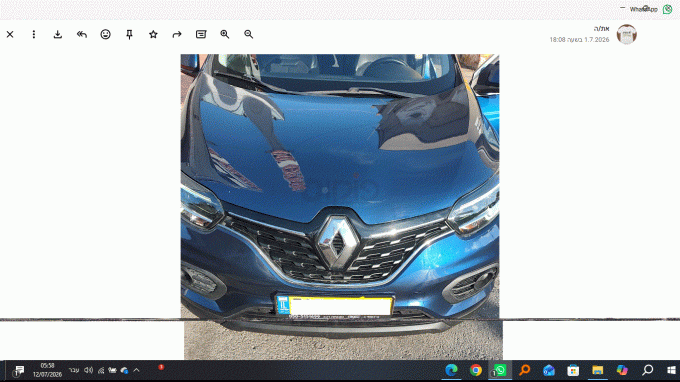This screenshot has height=382, width=680.
Task: Open the taskbar clock showing 05:58
Action: tap(47, 370)
